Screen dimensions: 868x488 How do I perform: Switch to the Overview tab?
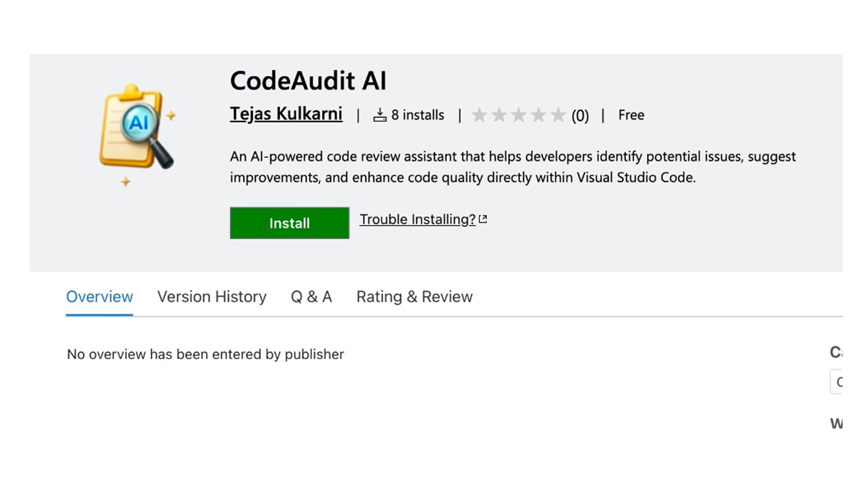(x=100, y=297)
